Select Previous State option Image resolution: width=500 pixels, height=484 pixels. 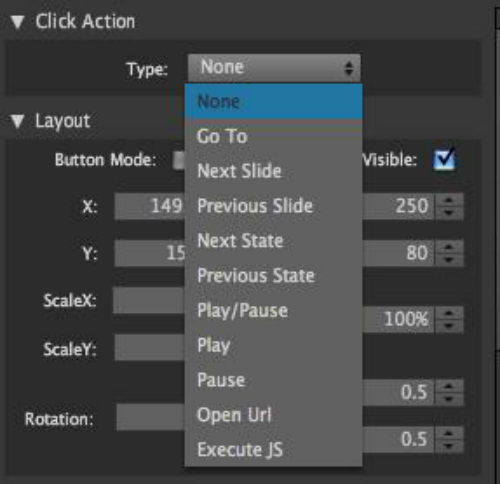[273, 276]
